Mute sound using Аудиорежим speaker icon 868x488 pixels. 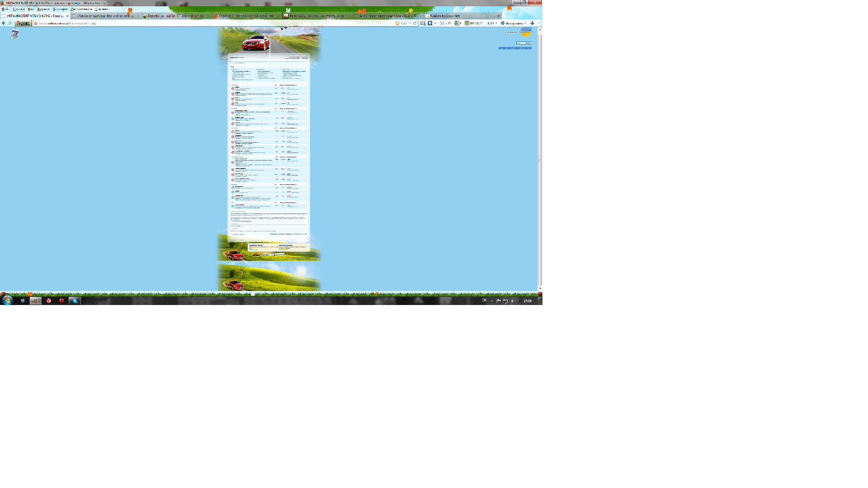pyautogui.click(x=503, y=23)
